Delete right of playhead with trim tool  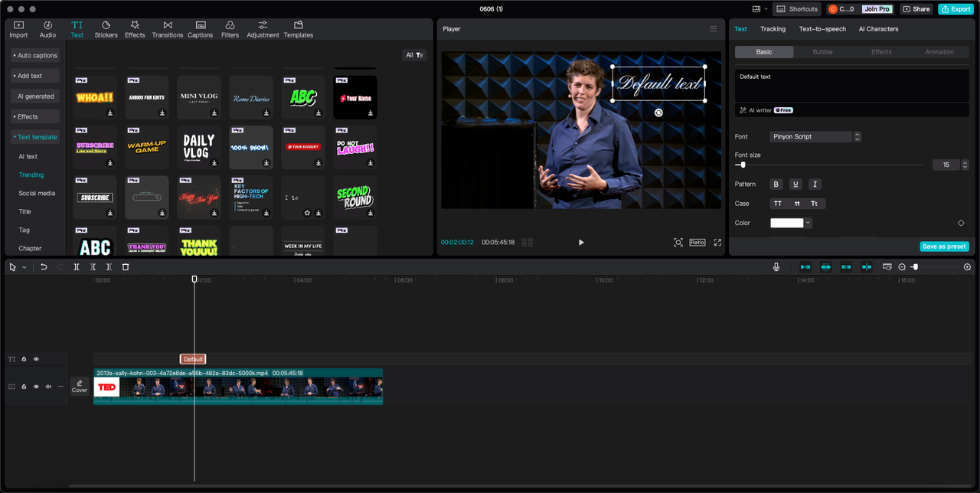pos(109,267)
